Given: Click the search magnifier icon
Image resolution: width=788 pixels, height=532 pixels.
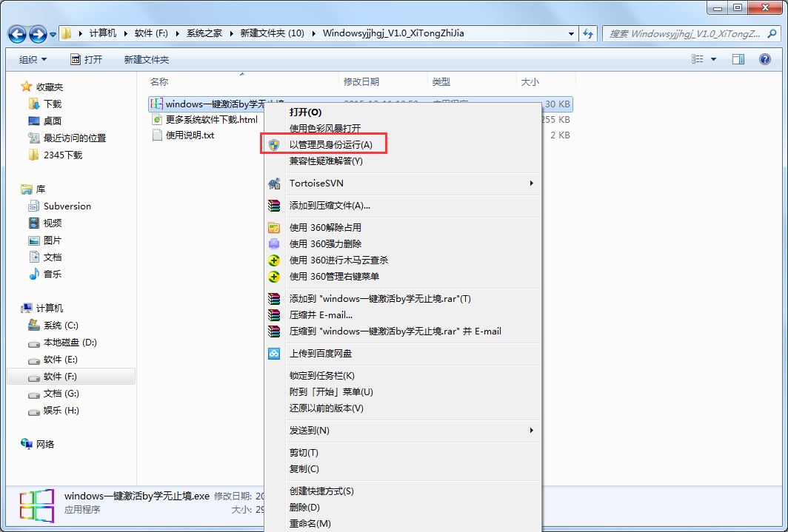Looking at the screenshot, I should pos(772,33).
